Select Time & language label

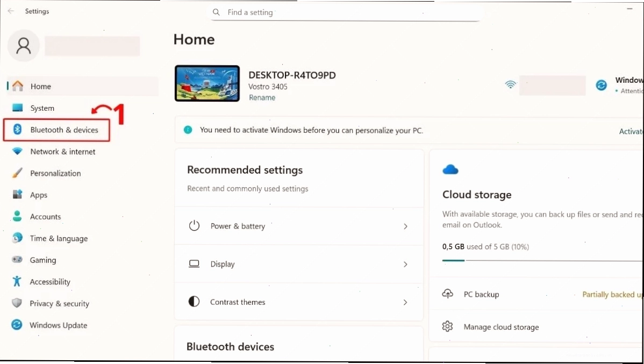[59, 238]
